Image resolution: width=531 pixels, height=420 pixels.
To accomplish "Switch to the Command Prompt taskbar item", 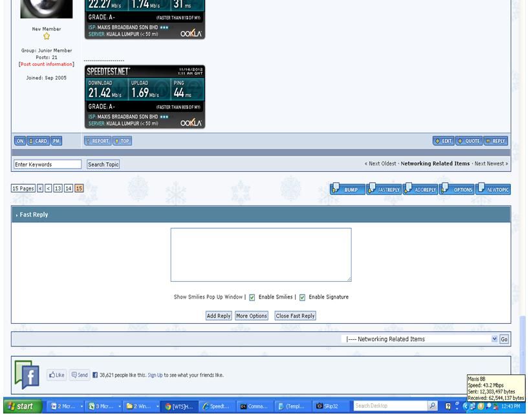I will tap(254, 406).
